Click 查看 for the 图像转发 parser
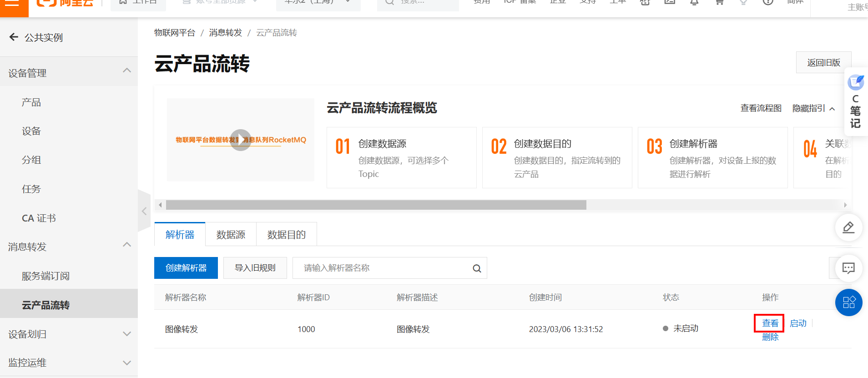This screenshot has height=378, width=868. pyautogui.click(x=770, y=323)
